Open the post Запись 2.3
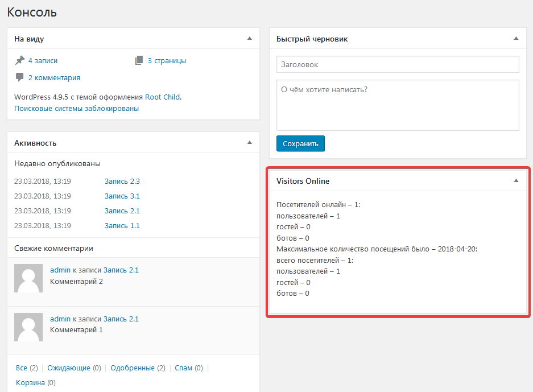533x392 pixels. coord(122,181)
